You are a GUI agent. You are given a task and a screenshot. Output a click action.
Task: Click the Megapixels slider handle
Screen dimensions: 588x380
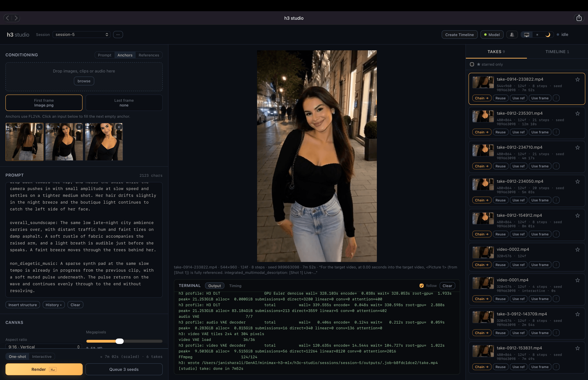pyautogui.click(x=120, y=341)
